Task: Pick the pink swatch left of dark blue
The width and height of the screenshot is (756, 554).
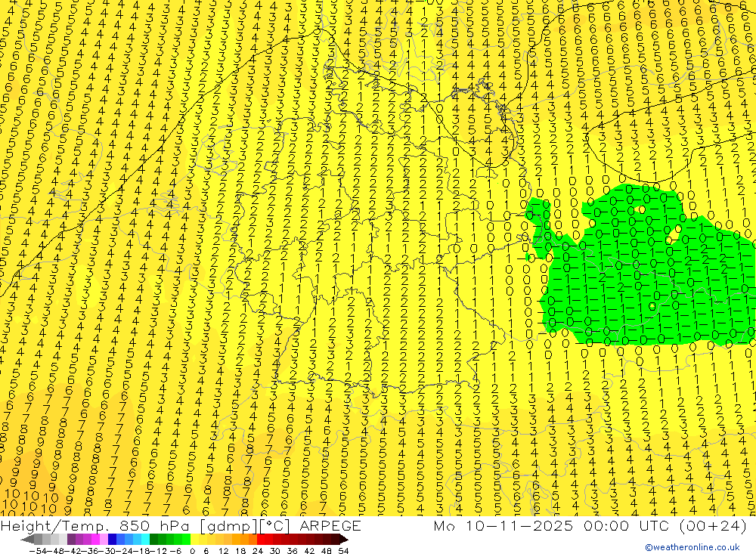Action: 104,540
